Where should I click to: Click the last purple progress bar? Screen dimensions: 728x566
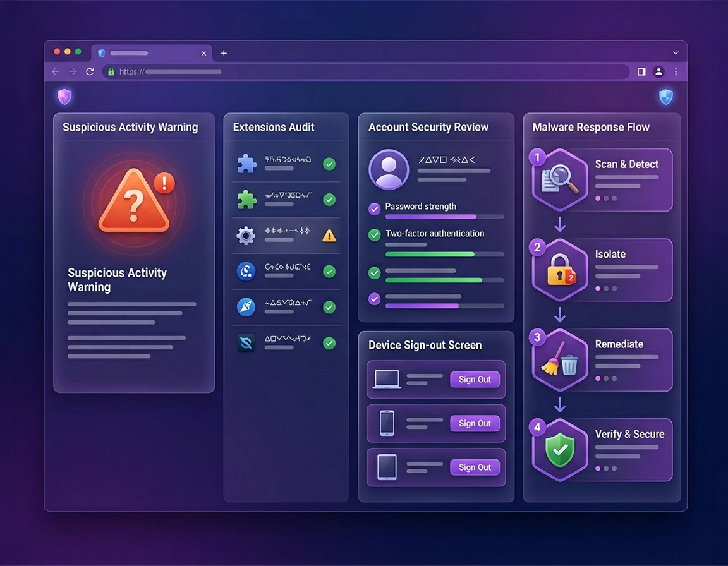coord(444,306)
